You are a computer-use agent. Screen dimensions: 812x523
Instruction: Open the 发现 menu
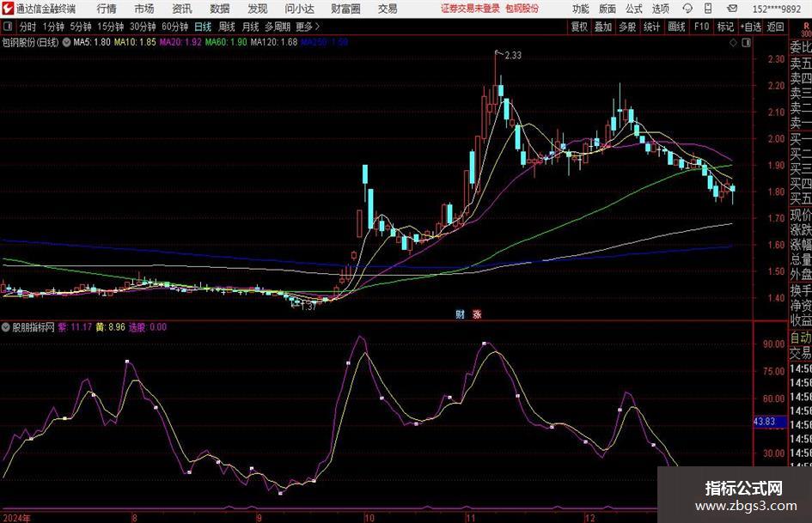(258, 9)
